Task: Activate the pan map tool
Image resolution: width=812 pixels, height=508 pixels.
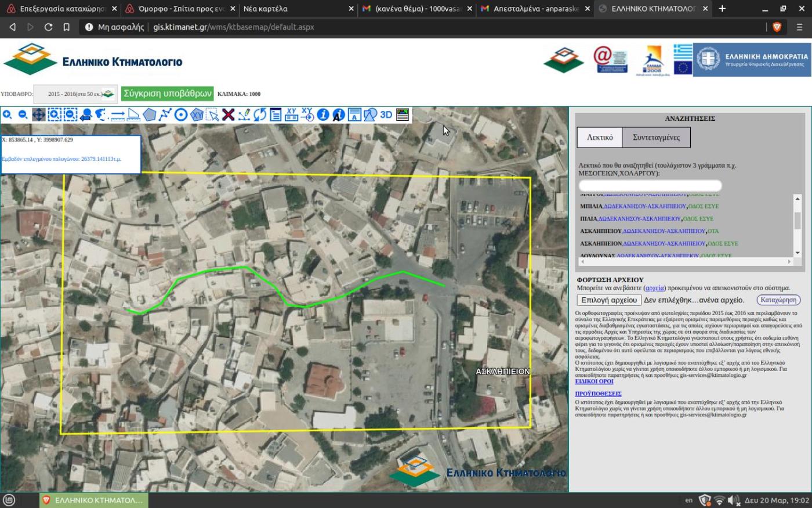Action: [39, 115]
